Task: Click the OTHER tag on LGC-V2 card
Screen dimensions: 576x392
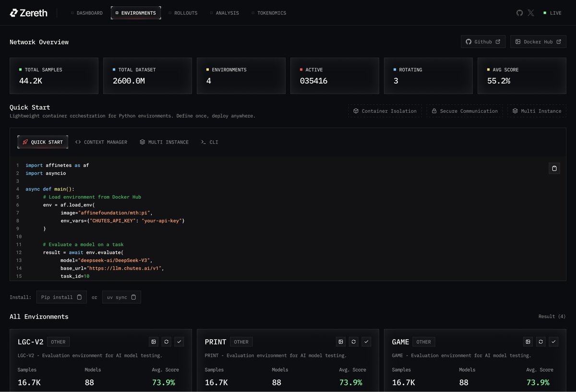Action: pos(58,342)
